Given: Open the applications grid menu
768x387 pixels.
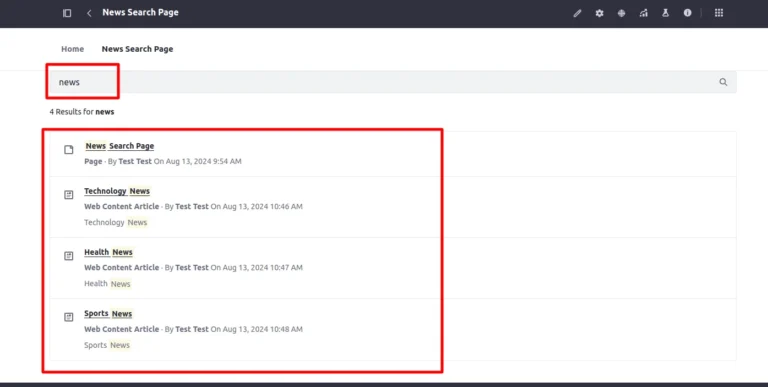Looking at the screenshot, I should pyautogui.click(x=719, y=13).
